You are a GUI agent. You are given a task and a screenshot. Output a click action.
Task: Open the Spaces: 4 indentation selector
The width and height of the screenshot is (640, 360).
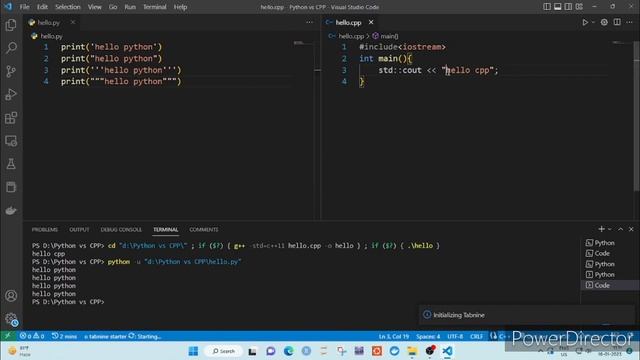[428, 336]
